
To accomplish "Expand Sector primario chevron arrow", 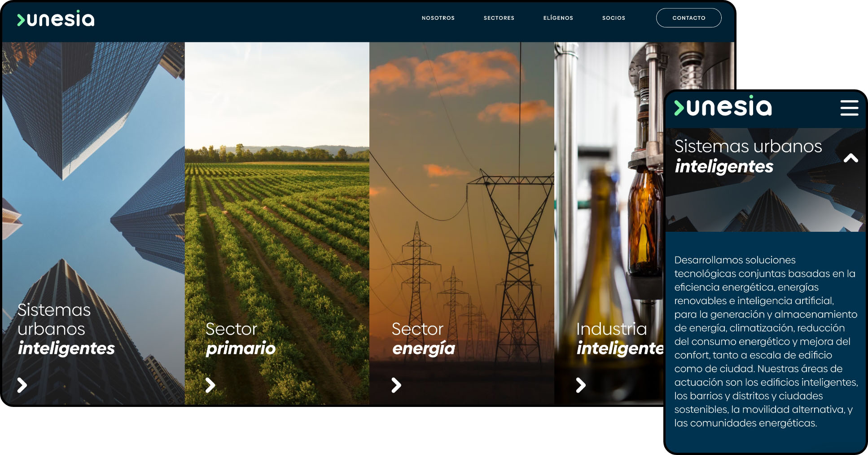I will 210,385.
